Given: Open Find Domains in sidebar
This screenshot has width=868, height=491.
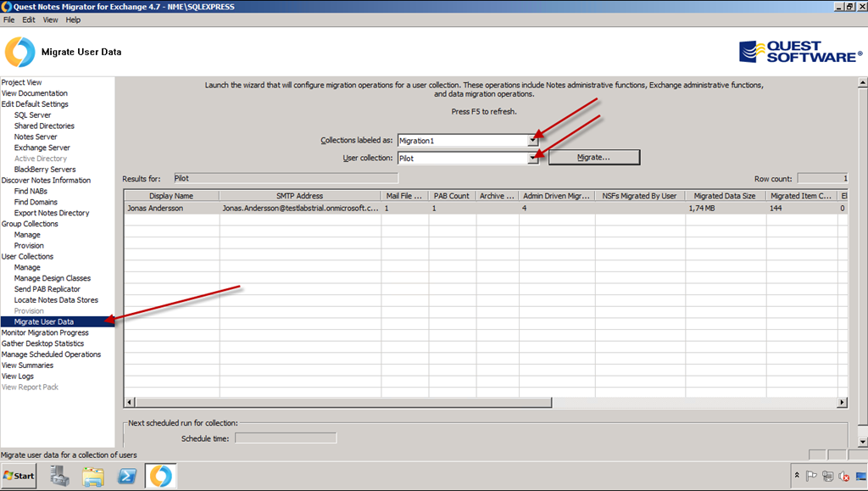Looking at the screenshot, I should [x=36, y=202].
